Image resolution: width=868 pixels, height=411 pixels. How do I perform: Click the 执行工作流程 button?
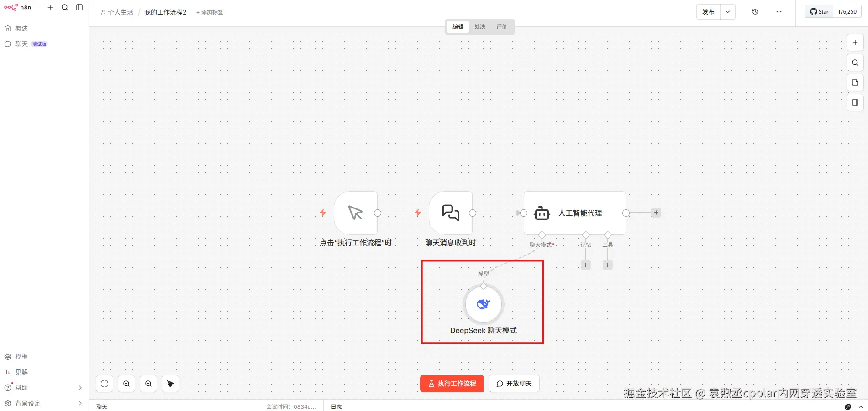coord(452,384)
